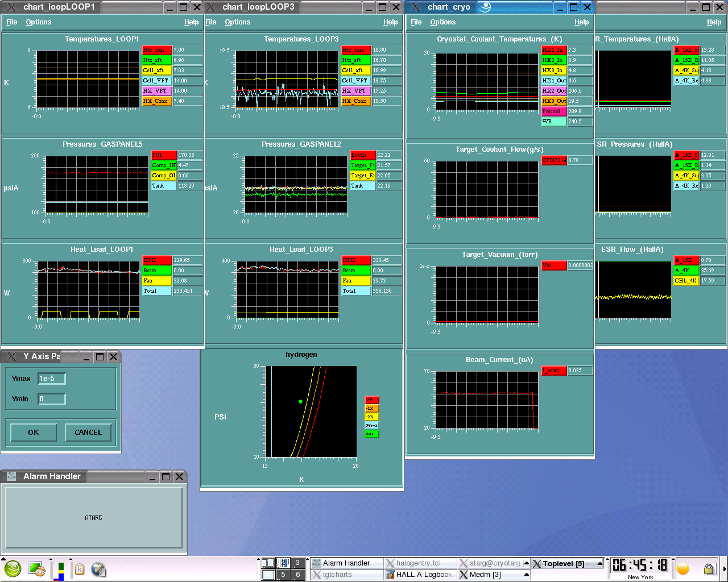This screenshot has height=582, width=728.
Task: Select orange HX_Cmx legend in Temperatures_LOOP1
Action: pyautogui.click(x=156, y=101)
